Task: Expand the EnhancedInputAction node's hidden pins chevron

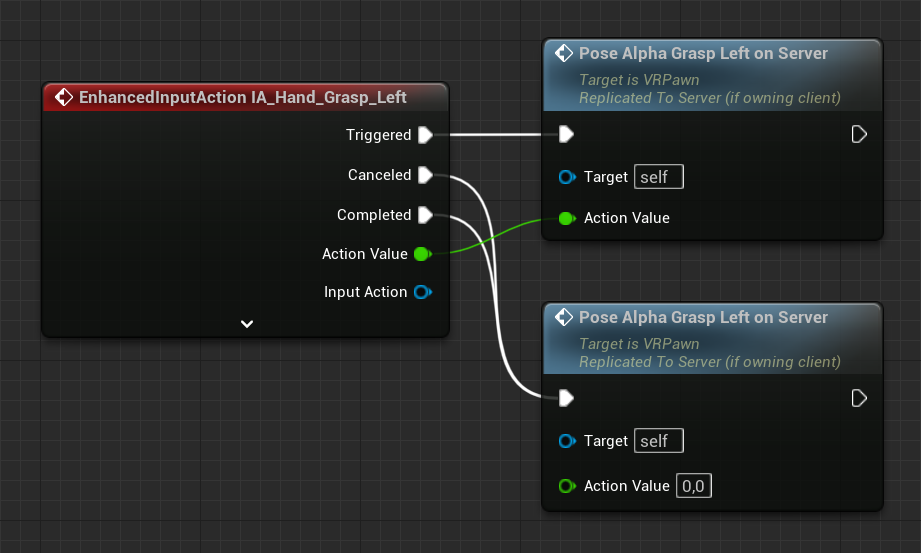Action: coord(247,324)
